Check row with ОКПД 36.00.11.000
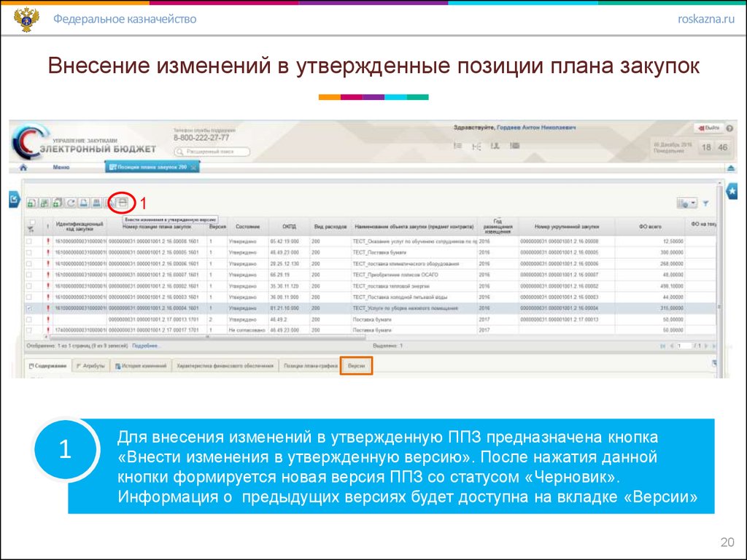This screenshot has height=560, width=747. (29, 297)
